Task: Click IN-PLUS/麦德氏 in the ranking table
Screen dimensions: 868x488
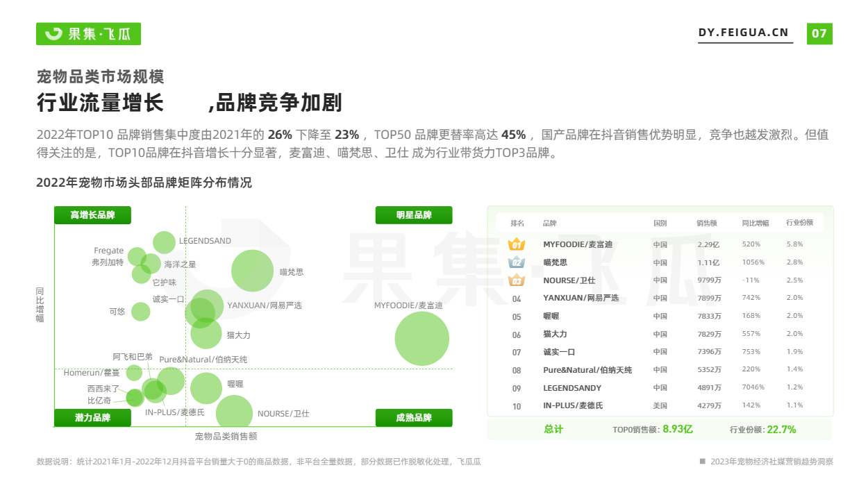Action: 573,405
